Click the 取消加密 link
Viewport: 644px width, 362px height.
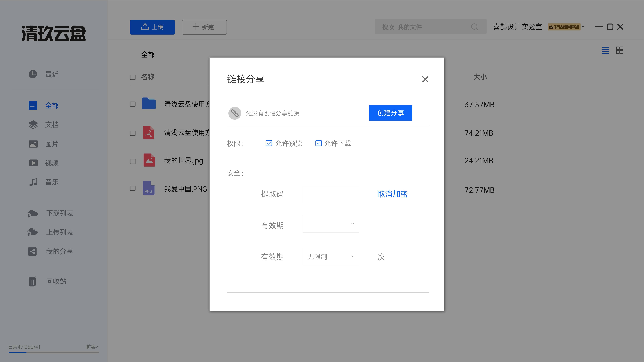(x=393, y=194)
